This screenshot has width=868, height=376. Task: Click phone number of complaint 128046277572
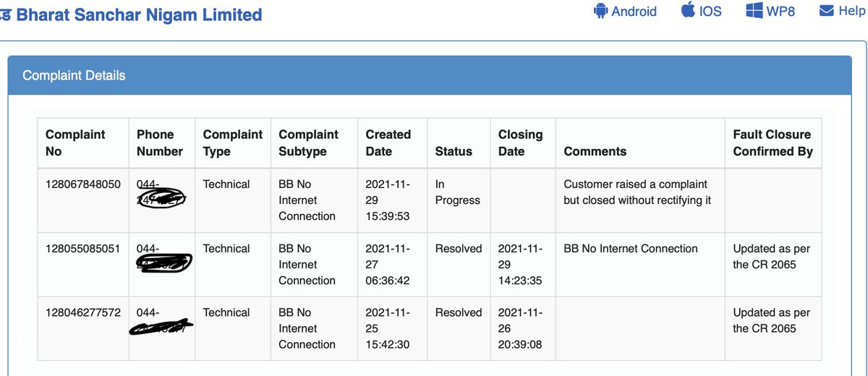161,321
